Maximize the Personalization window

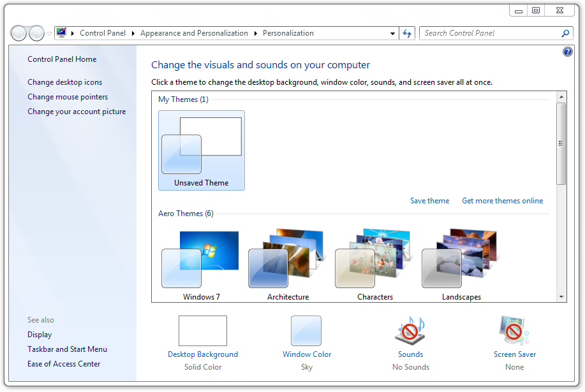[x=536, y=10]
